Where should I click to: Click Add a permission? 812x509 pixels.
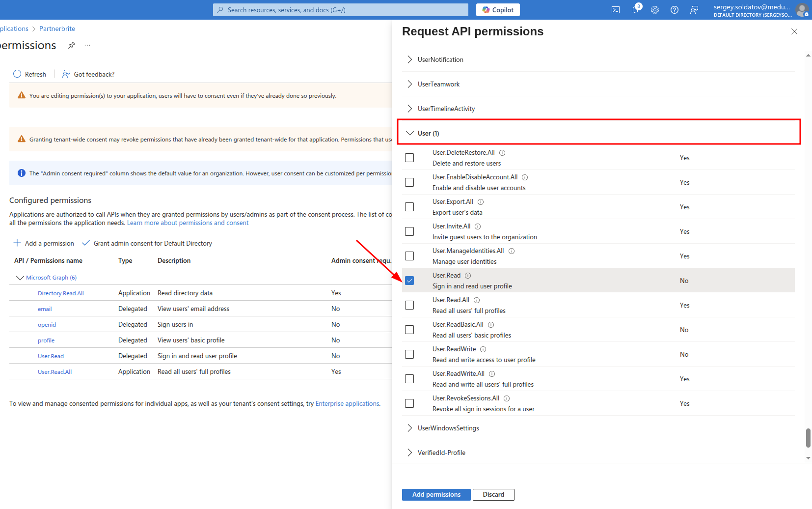[44, 243]
